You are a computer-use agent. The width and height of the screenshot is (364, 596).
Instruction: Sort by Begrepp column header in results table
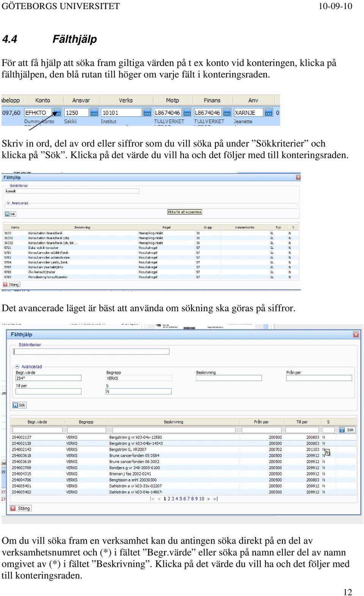click(86, 422)
